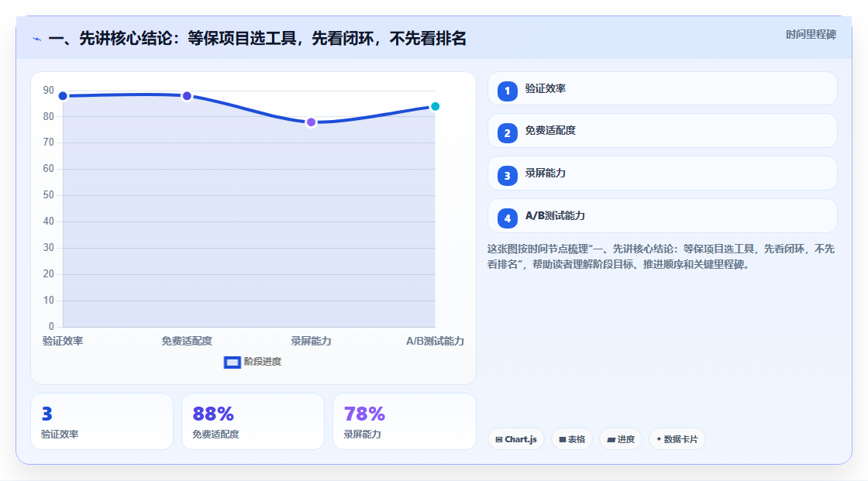Image resolution: width=868 pixels, height=481 pixels.
Task: Click the 表格 tag
Action: pyautogui.click(x=572, y=439)
